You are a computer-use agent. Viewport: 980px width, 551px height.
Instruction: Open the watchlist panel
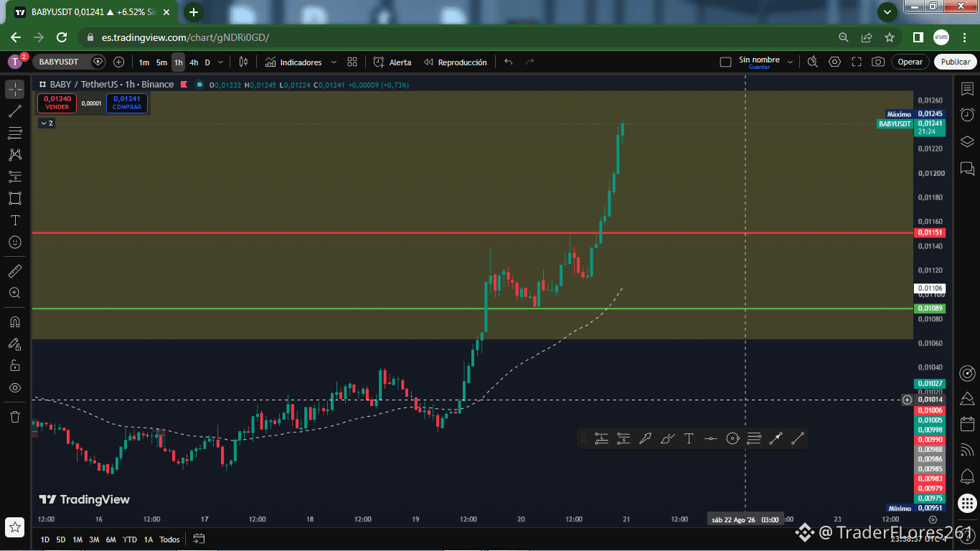[x=967, y=88]
